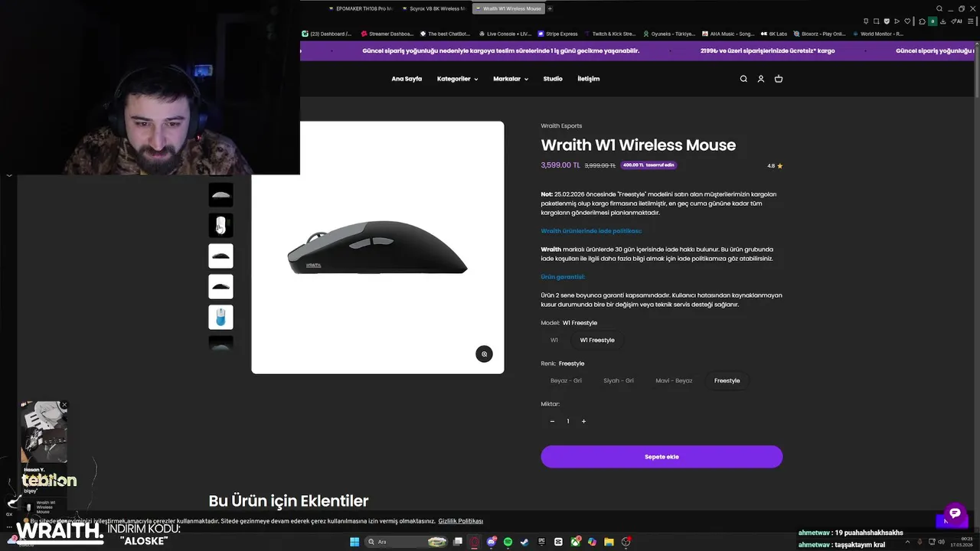Screen dimensions: 980x551
Task: Open Xbox app in taskbar
Action: (x=575, y=542)
